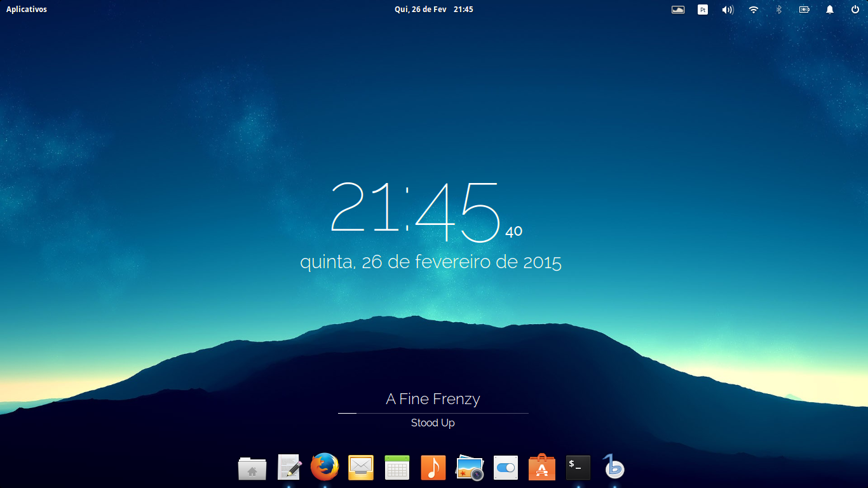Launch the Software Center shopping bag icon
Screen dimensions: 868x488
[x=542, y=467]
